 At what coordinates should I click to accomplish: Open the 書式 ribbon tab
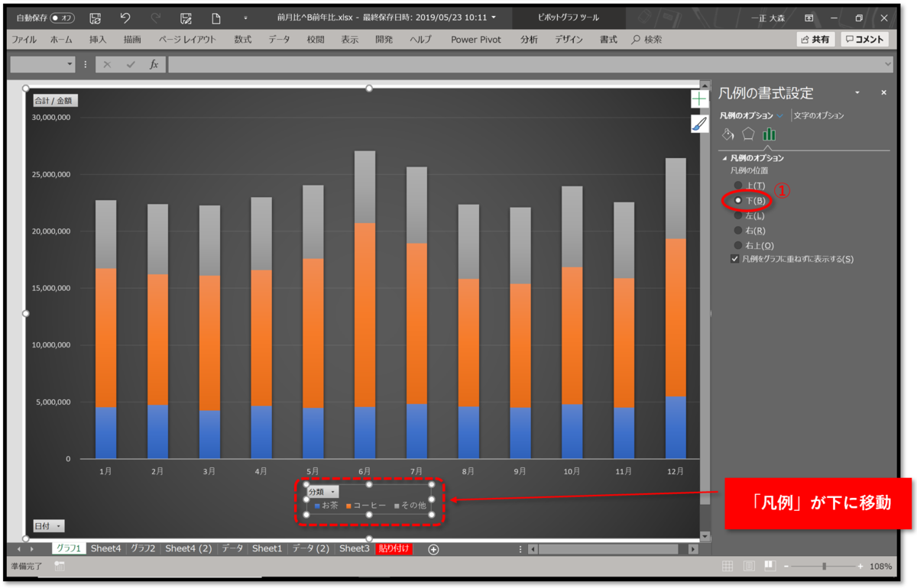coord(608,40)
